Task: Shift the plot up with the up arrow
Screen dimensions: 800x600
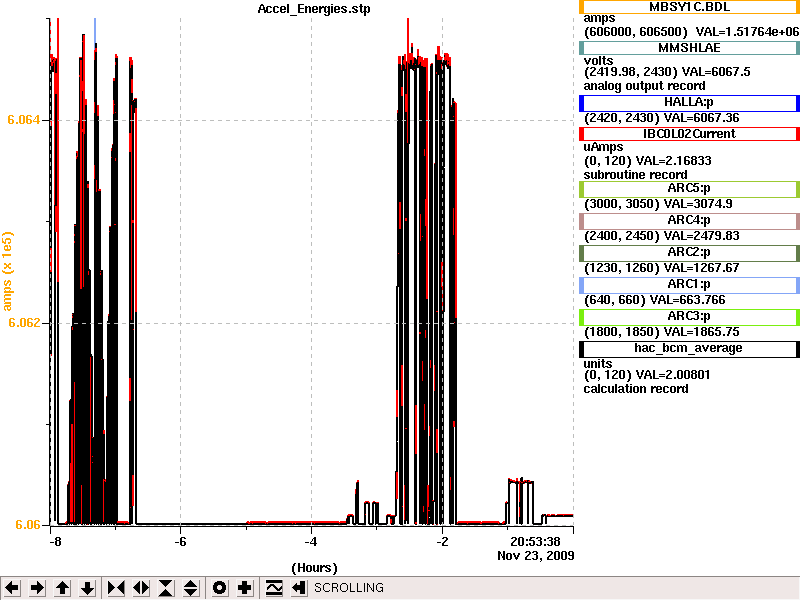Action: pyautogui.click(x=62, y=588)
